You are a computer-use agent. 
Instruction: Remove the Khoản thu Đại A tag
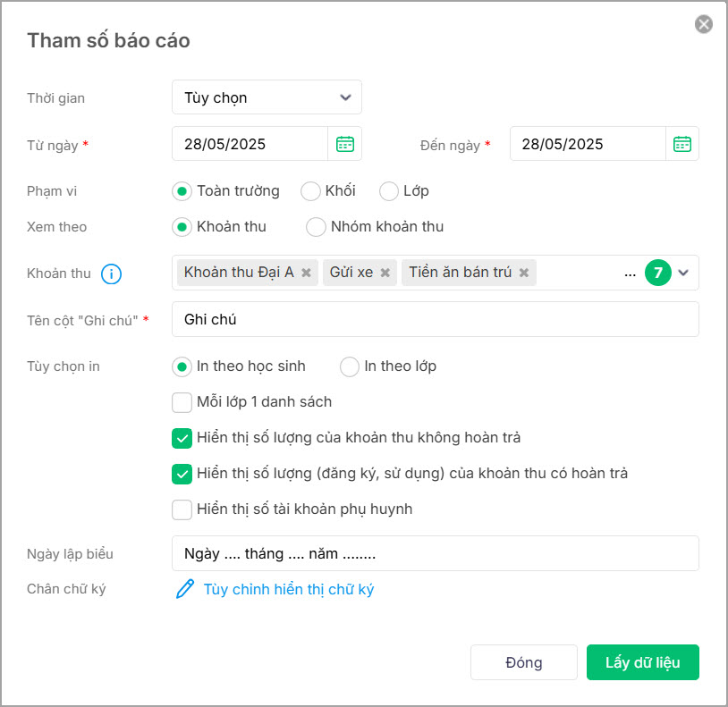click(306, 273)
